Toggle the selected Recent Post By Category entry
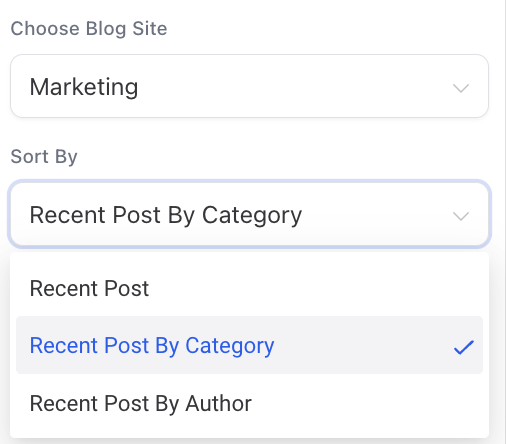 coord(249,345)
